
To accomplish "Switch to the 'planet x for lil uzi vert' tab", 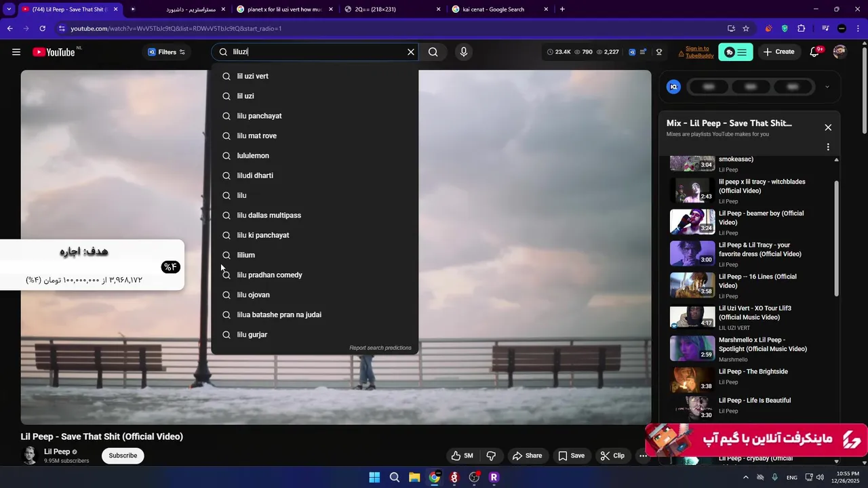I will (285, 9).
